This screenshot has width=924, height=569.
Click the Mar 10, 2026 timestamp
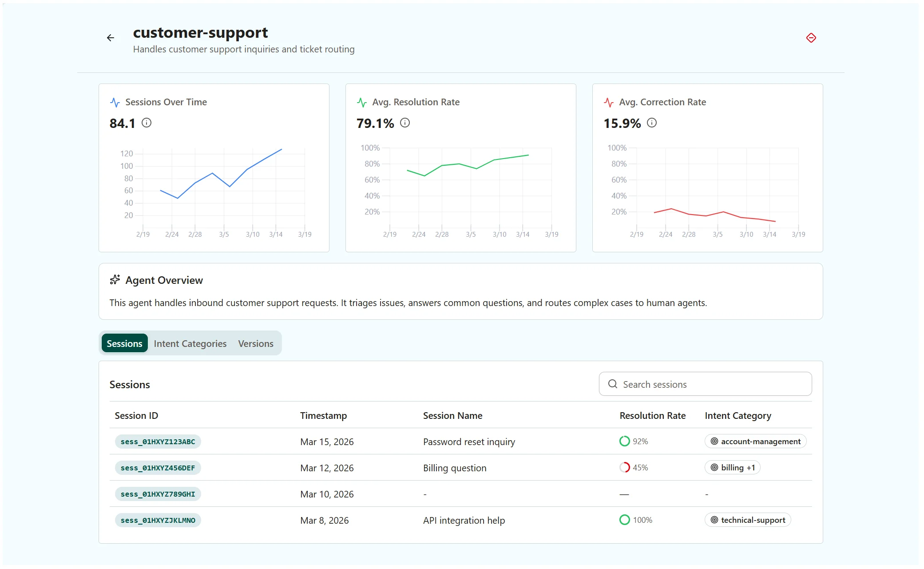tap(327, 494)
